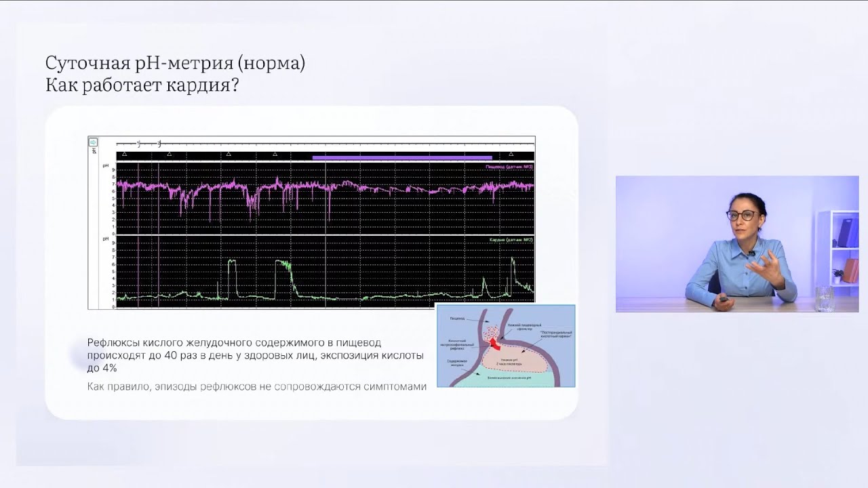Click the 'Пищевод' label in the diagram
Image resolution: width=868 pixels, height=488 pixels.
pyautogui.click(x=457, y=319)
